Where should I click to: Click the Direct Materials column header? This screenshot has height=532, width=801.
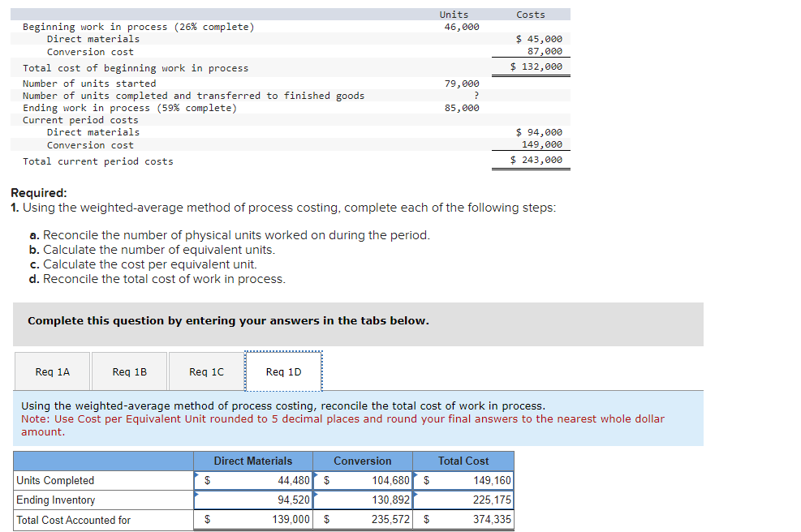tap(252, 461)
